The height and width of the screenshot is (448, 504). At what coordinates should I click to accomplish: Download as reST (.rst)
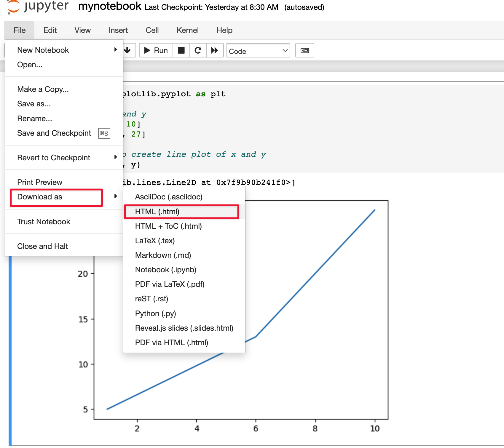[184, 299]
